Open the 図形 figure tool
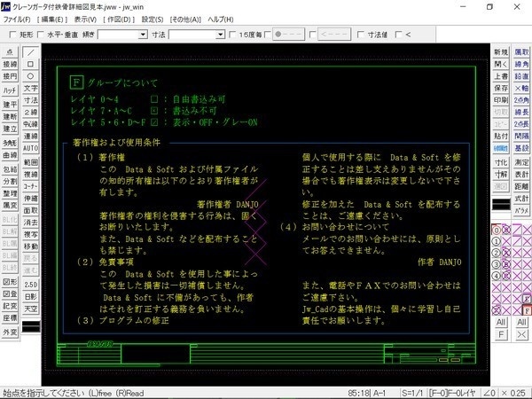This screenshot has height=399, width=532. coord(10,282)
